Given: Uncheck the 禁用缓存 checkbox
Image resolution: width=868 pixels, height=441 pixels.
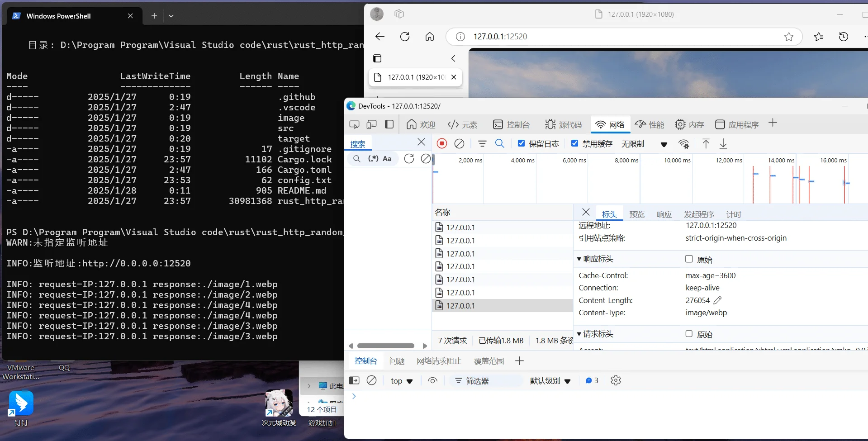Looking at the screenshot, I should (574, 143).
